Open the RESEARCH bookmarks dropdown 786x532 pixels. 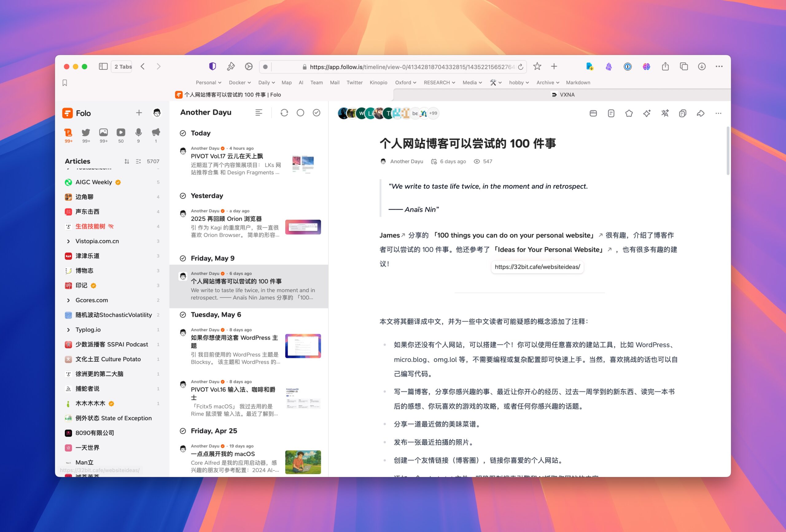[439, 83]
